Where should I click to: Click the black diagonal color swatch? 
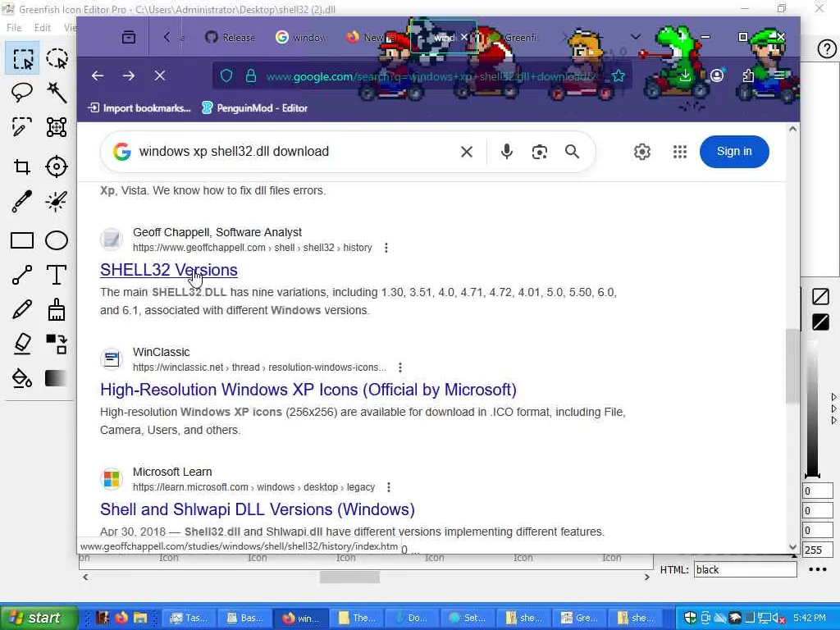coord(820,322)
